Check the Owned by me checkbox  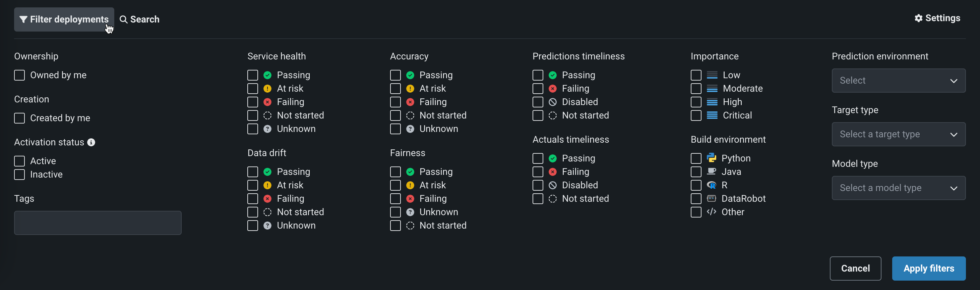(19, 75)
